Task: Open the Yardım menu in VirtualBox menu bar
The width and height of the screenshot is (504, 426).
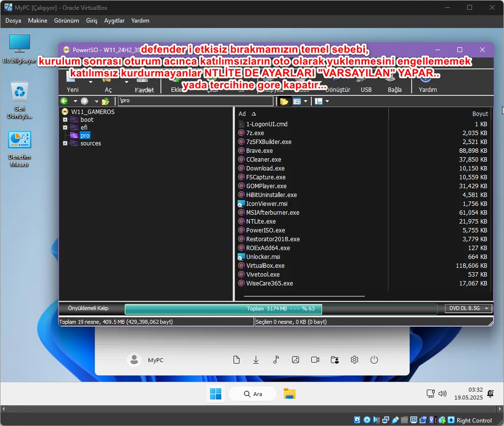Action: pos(140,21)
